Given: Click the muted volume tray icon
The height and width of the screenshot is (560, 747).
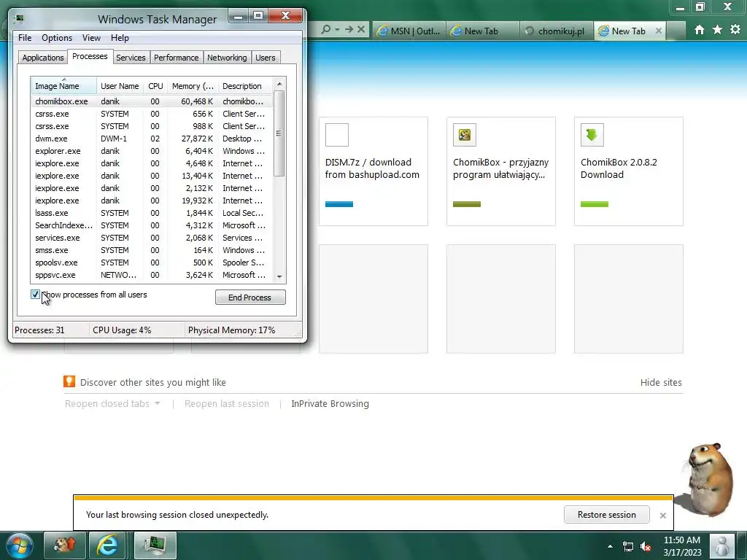Looking at the screenshot, I should tap(646, 547).
